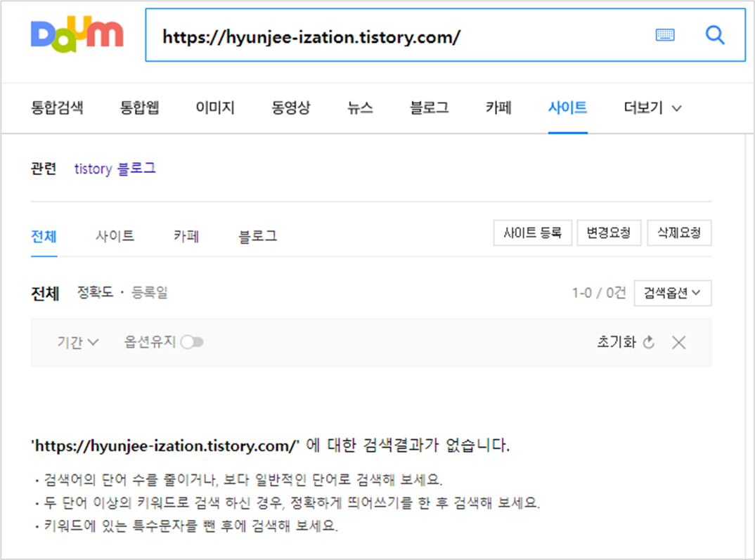Switch to 동영상 tab
Viewport: 755px width, 560px height.
coord(291,108)
